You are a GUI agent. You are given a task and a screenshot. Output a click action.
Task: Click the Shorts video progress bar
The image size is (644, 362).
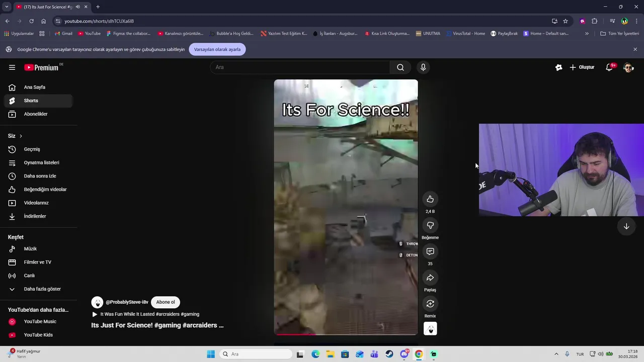[346, 334]
